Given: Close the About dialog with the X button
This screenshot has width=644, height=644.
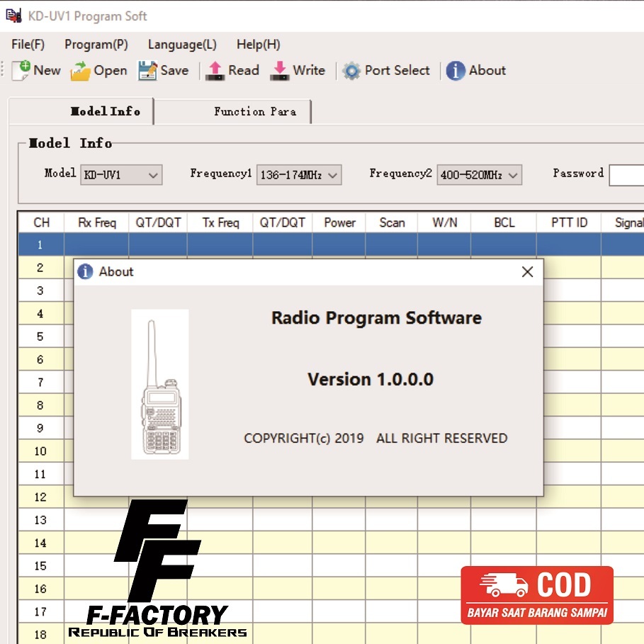Looking at the screenshot, I should (527, 271).
